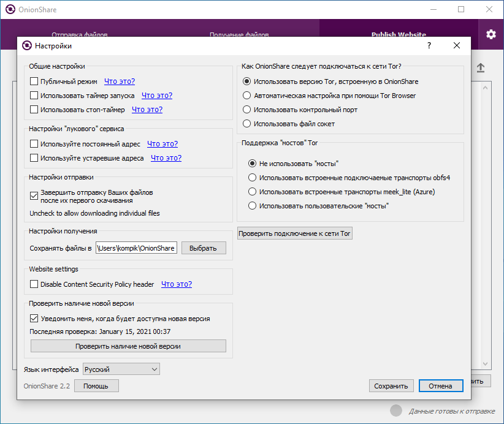Open Что это? link for устаревшие адреса

[166, 157]
